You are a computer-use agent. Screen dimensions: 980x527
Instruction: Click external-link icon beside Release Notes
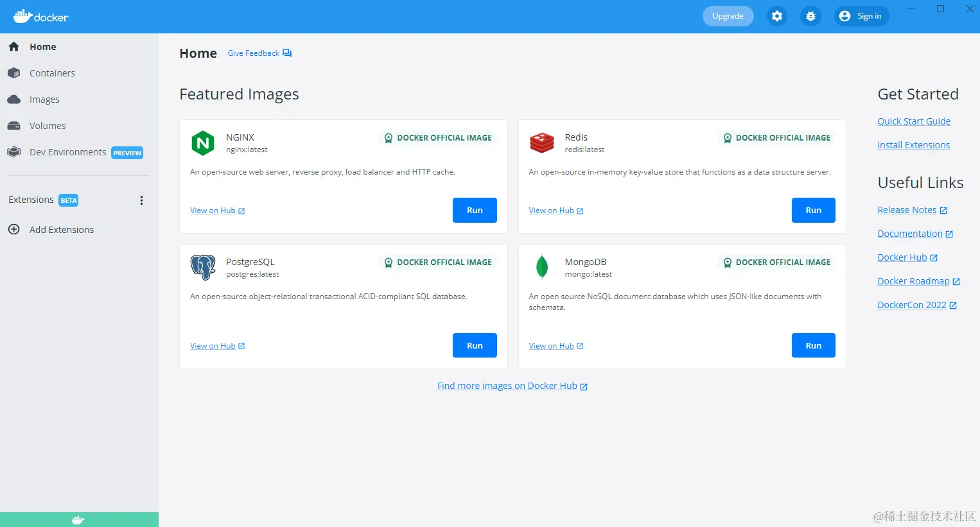coord(943,211)
